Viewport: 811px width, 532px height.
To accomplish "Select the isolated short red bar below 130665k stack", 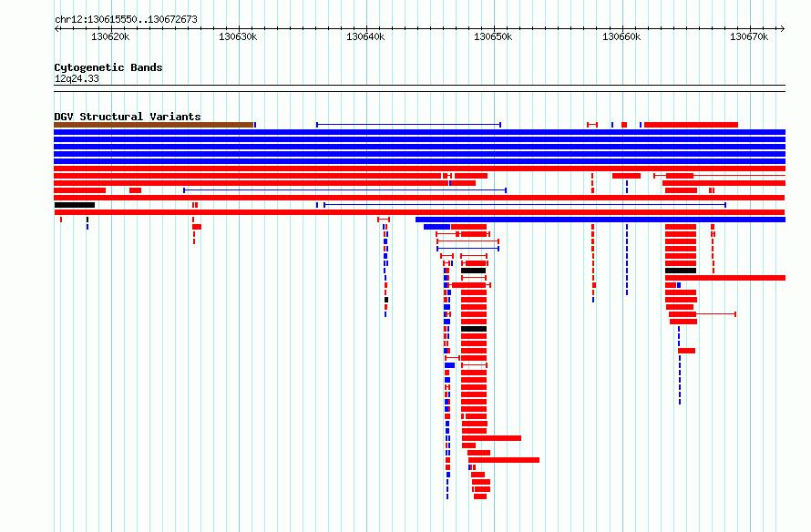I will (686, 351).
